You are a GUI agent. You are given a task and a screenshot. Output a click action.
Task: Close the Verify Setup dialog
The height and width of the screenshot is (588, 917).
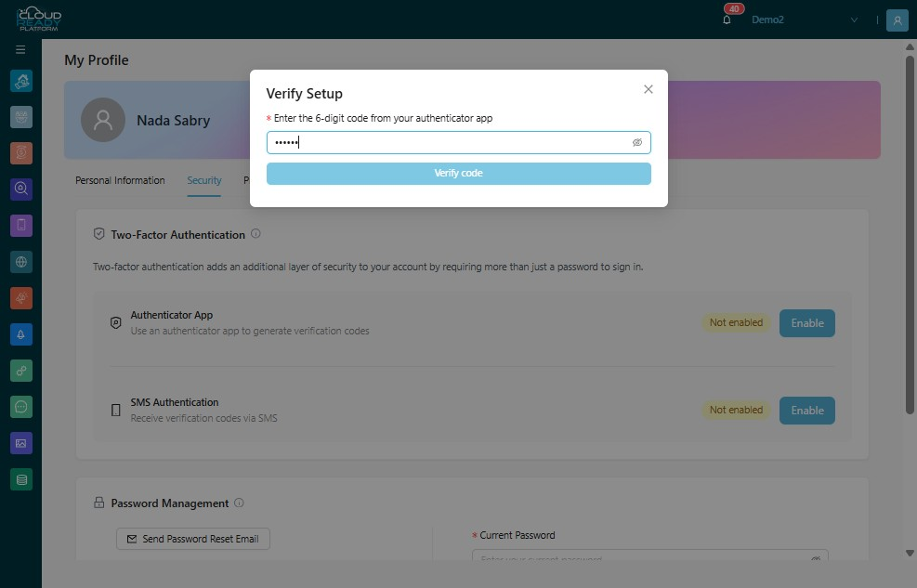pos(648,89)
